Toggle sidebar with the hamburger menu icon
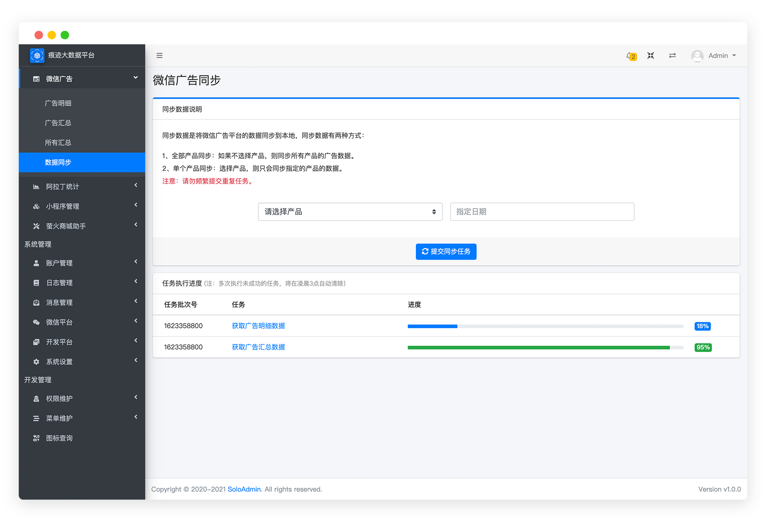Viewport: 766px width, 532px height. coord(160,56)
